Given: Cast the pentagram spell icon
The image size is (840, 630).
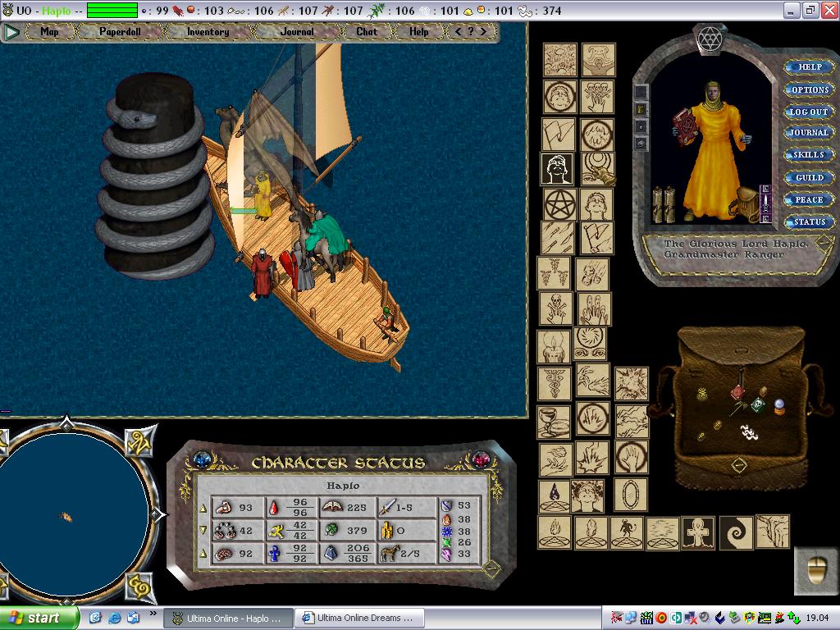Looking at the screenshot, I should (x=559, y=204).
